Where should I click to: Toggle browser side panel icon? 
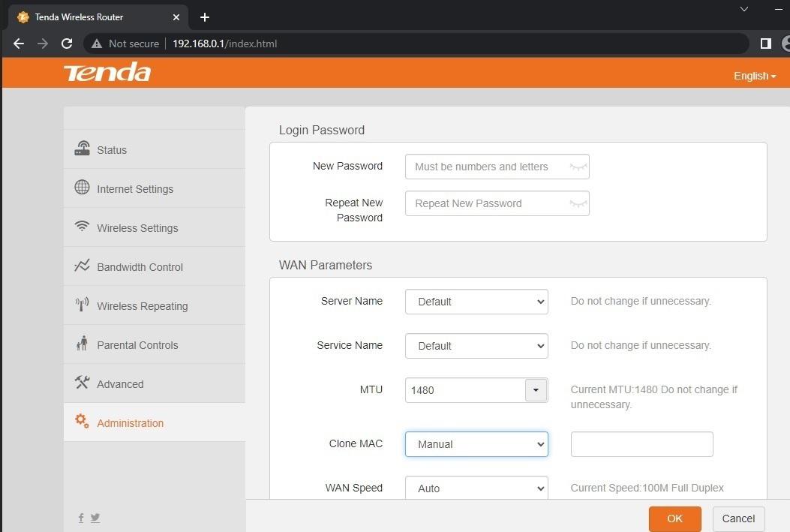(766, 44)
